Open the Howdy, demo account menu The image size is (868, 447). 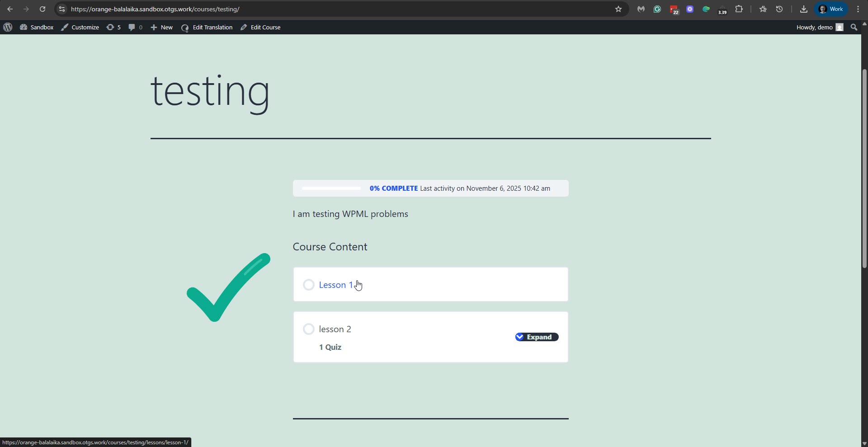click(820, 27)
